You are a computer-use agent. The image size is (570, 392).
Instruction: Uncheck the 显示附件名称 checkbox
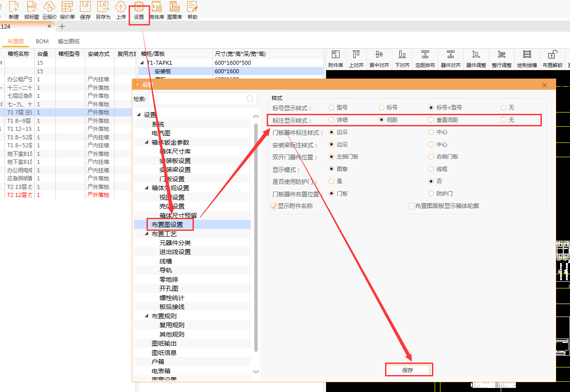coord(274,206)
